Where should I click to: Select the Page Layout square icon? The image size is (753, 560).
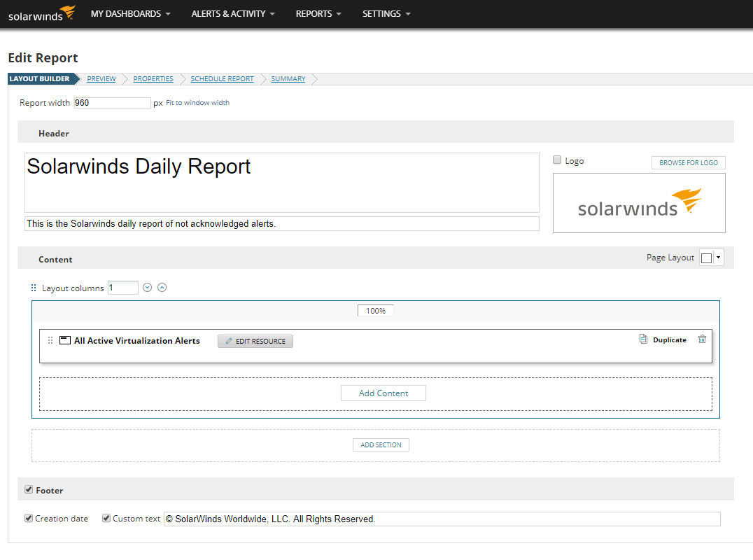tap(706, 258)
